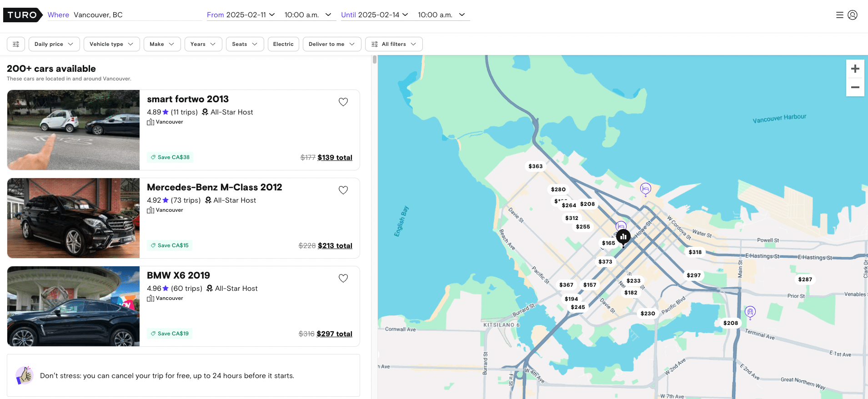868x399 pixels.
Task: Zoom out on the map
Action: [x=855, y=87]
